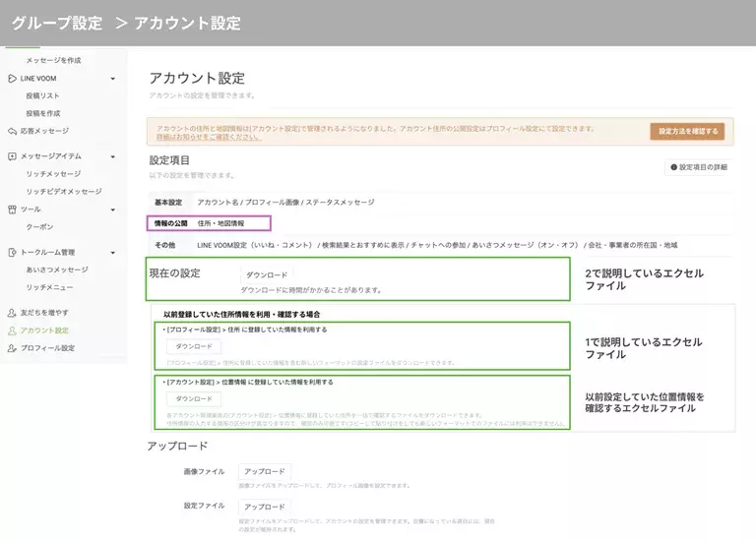Open クーポン in the sidebar menu
This screenshot has width=756, height=541.
point(39,227)
